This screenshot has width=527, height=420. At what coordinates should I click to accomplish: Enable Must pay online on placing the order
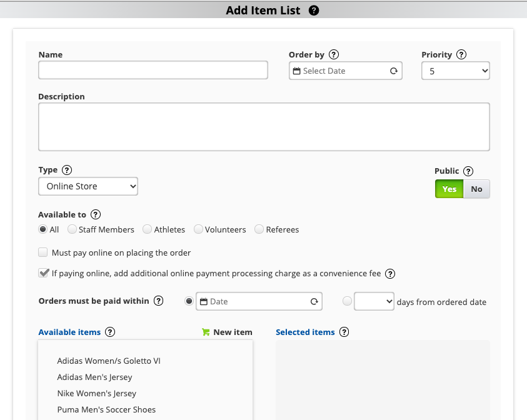click(43, 252)
